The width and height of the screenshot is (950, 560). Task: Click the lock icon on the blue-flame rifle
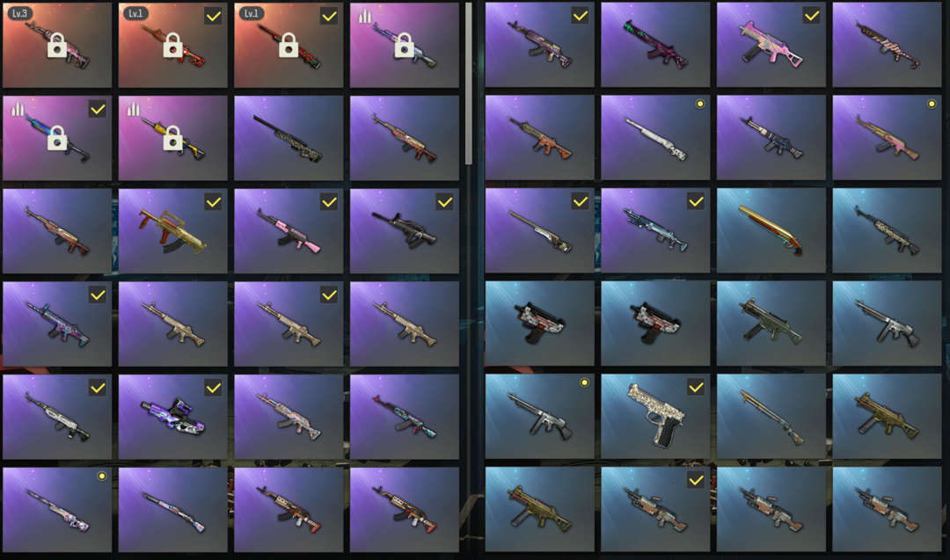coord(57,138)
